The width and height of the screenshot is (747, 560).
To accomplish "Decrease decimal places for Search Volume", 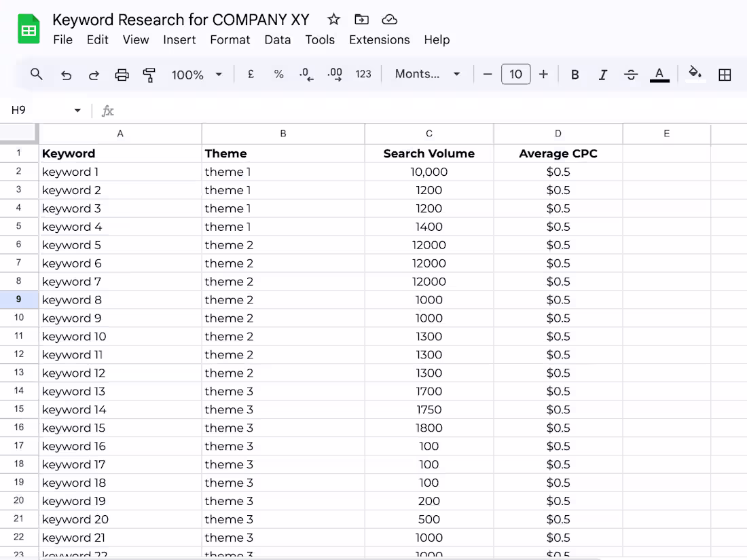I will point(306,75).
